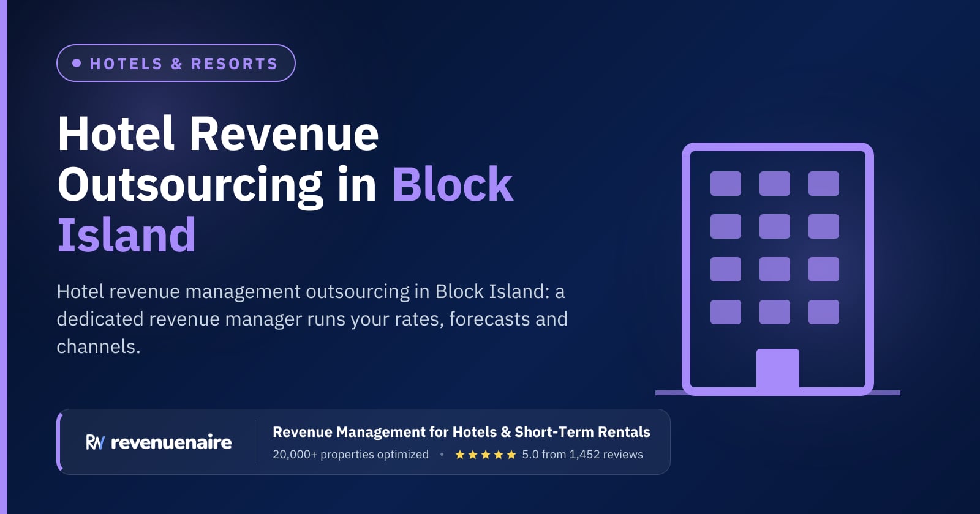Select the headline "Hotel Revenue Outsourcing in Block Island"
Image resolution: width=980 pixels, height=514 pixels.
[285, 184]
